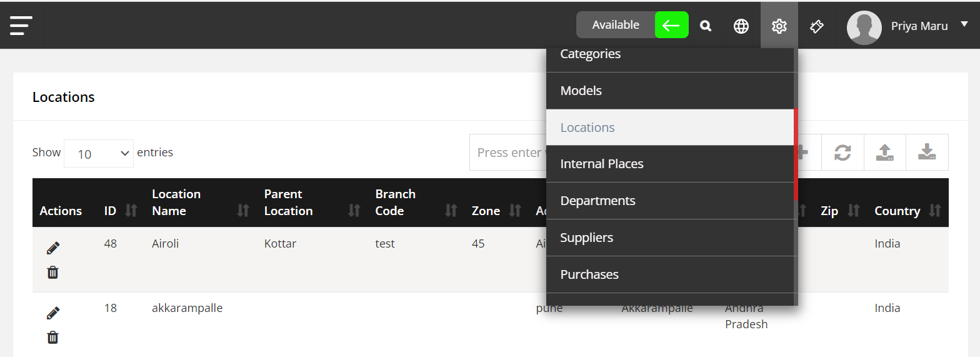Delete the Airoli location row
This screenshot has width=980, height=357.
click(x=53, y=273)
